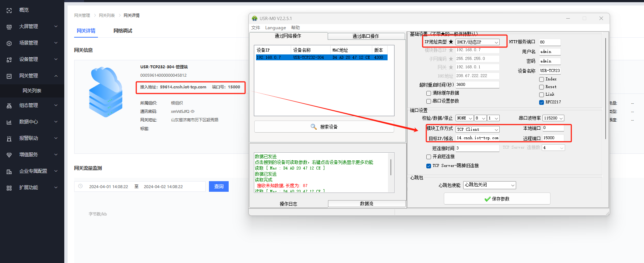
Task: Click the 设备名称 input field
Action: (x=550, y=71)
